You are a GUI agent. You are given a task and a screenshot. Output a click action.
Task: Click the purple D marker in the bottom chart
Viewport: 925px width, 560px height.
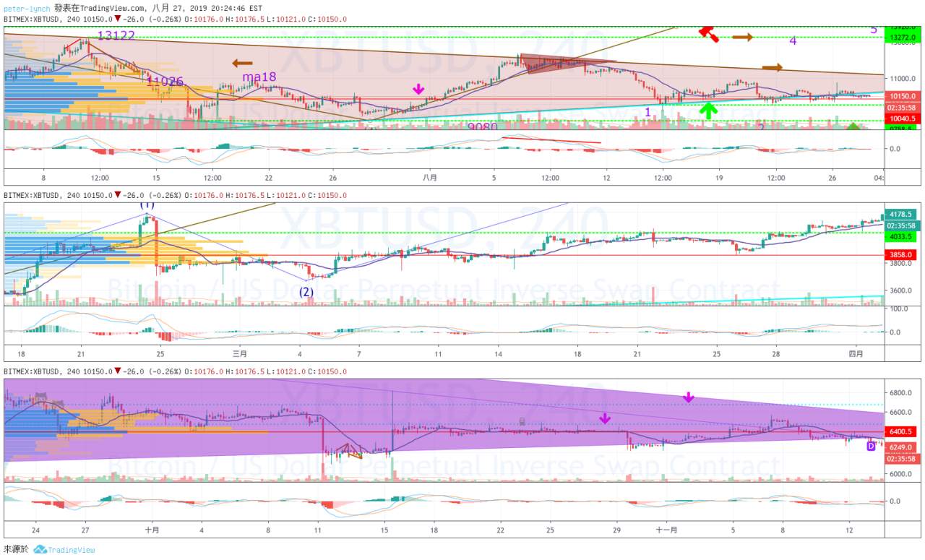[x=871, y=446]
